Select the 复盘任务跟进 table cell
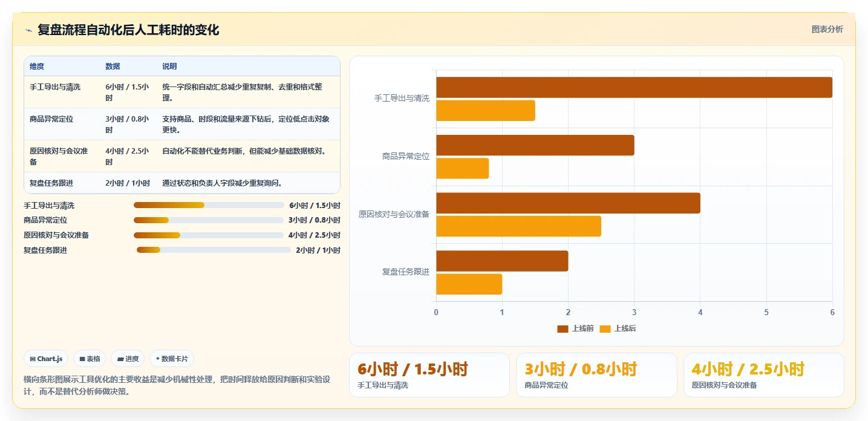868x421 pixels. tap(62, 183)
